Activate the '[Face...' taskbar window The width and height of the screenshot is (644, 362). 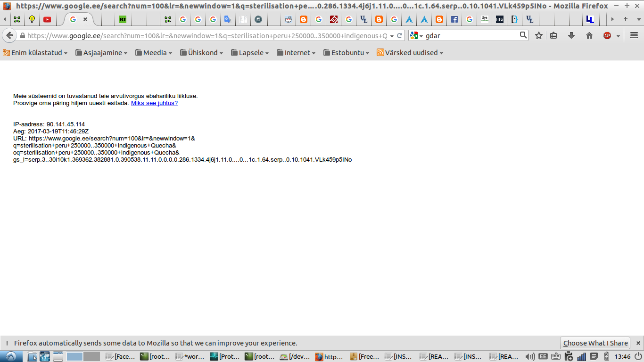click(121, 356)
